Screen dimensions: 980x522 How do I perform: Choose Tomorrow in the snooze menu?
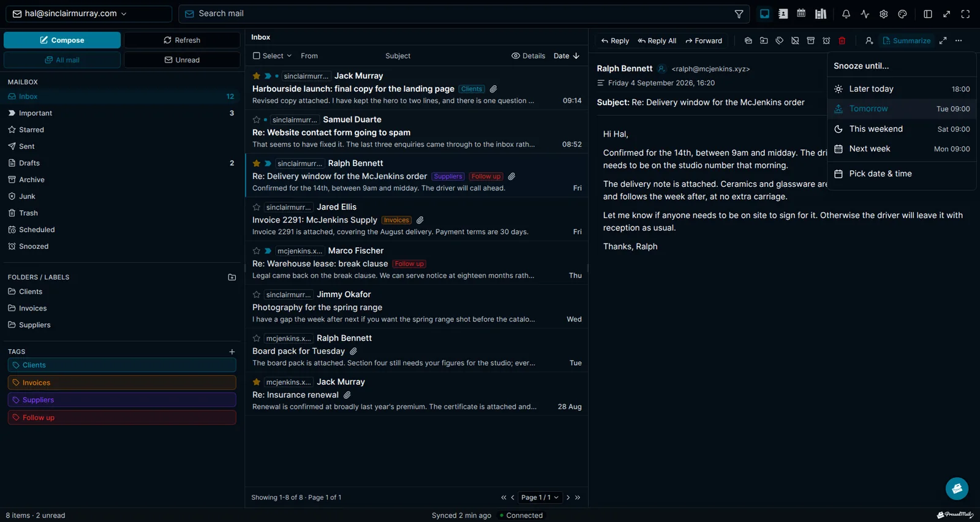point(902,108)
